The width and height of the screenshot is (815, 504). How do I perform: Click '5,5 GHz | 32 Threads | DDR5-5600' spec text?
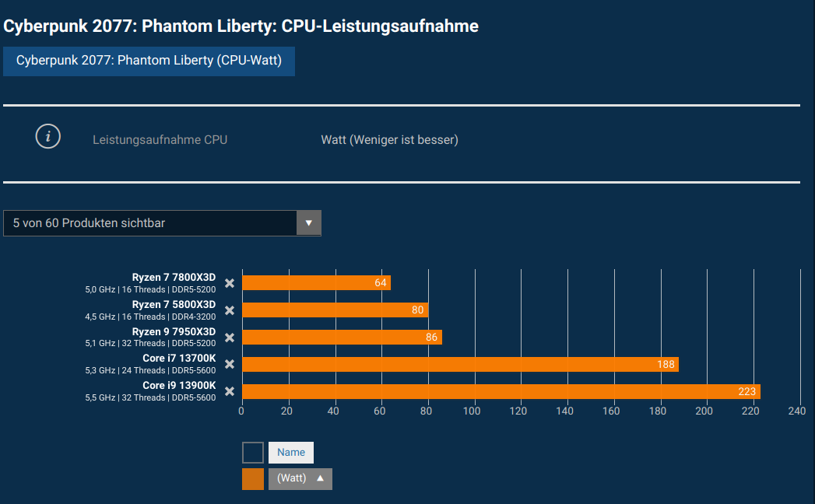coord(150,397)
